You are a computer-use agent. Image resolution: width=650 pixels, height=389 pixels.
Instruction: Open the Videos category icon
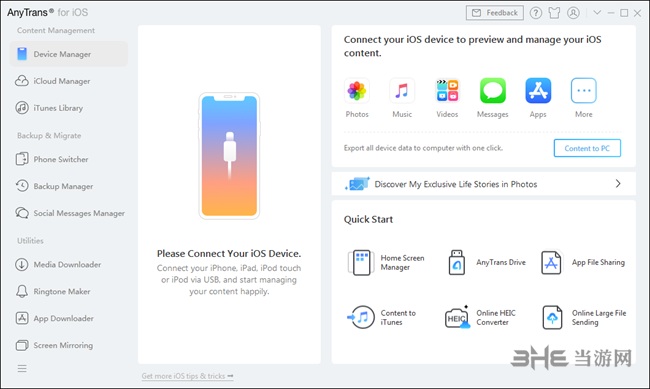(x=447, y=90)
